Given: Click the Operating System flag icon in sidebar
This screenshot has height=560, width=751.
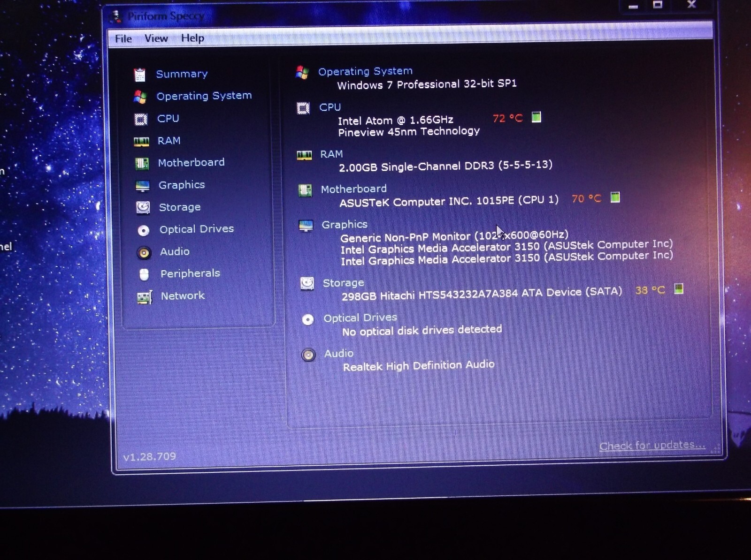Looking at the screenshot, I should point(140,97).
